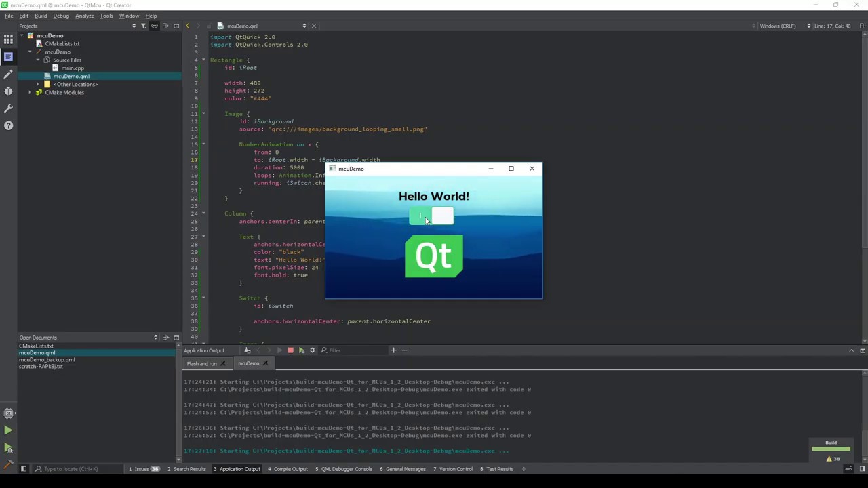Image resolution: width=868 pixels, height=488 pixels.
Task: Open the Version Control pane
Action: (452, 469)
